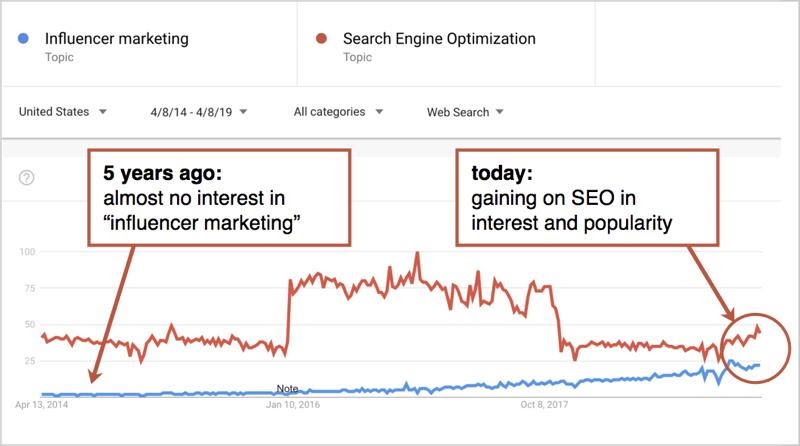Select the Influencer marketing topic term

[x=117, y=39]
